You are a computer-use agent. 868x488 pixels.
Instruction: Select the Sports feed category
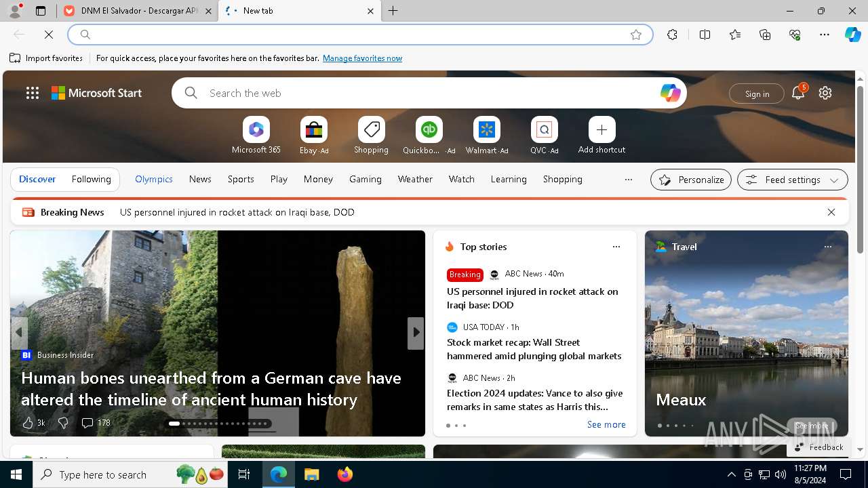241,179
